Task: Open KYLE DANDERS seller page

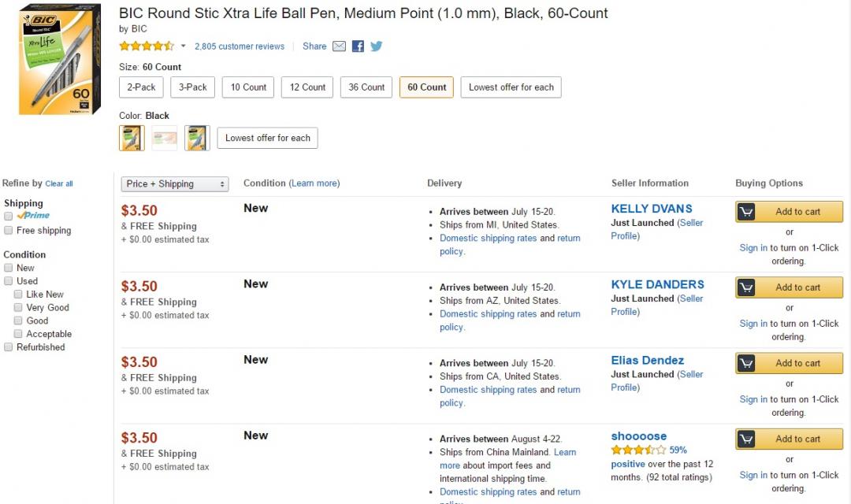Action: pyautogui.click(x=657, y=284)
